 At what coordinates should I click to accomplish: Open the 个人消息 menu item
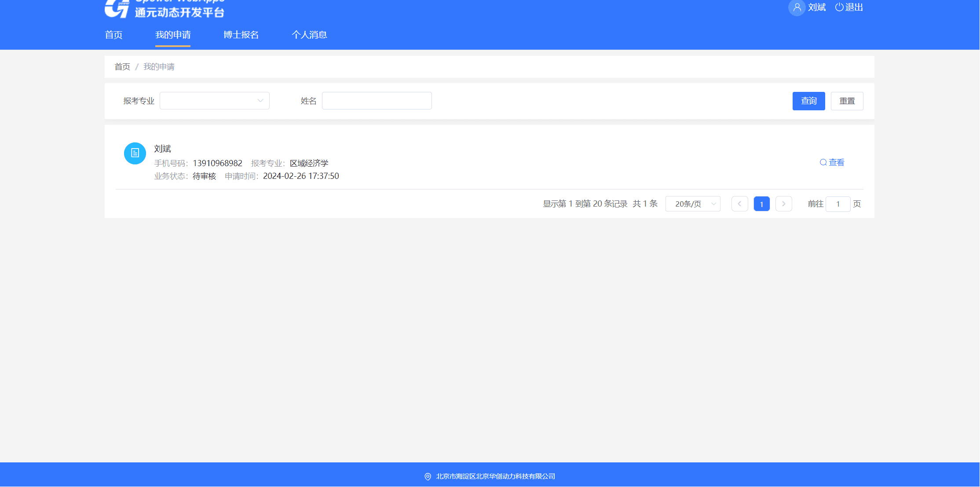tap(310, 35)
